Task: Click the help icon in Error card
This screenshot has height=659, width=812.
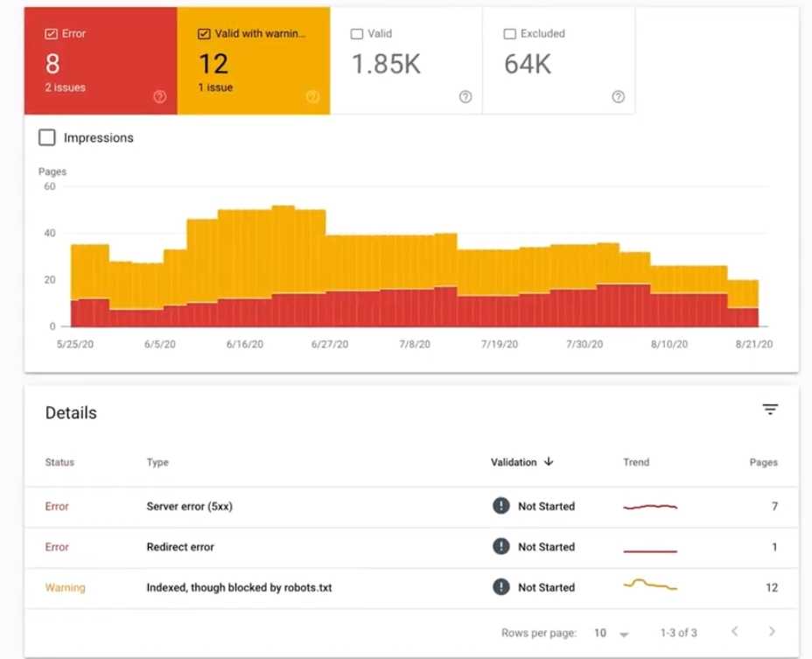Action: pyautogui.click(x=159, y=97)
